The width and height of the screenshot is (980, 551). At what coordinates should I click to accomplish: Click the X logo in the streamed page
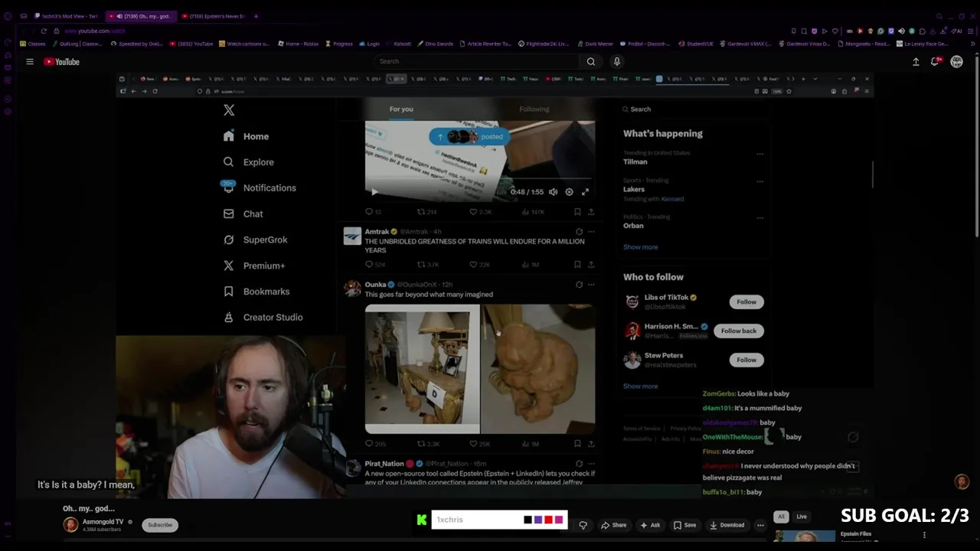229,110
